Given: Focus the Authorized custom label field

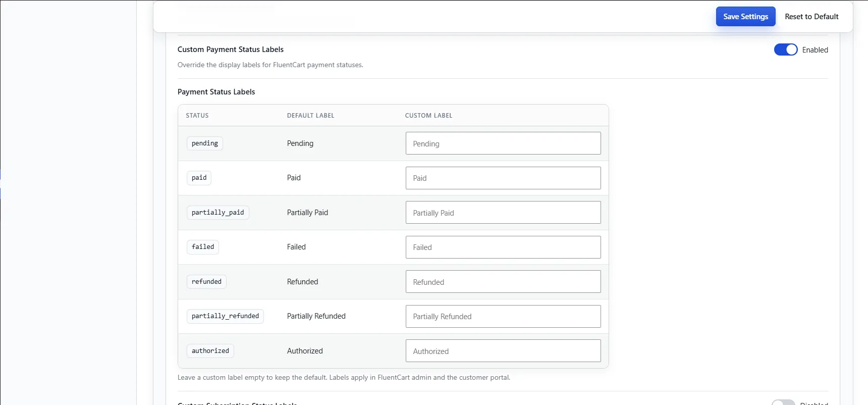Looking at the screenshot, I should pyautogui.click(x=503, y=351).
